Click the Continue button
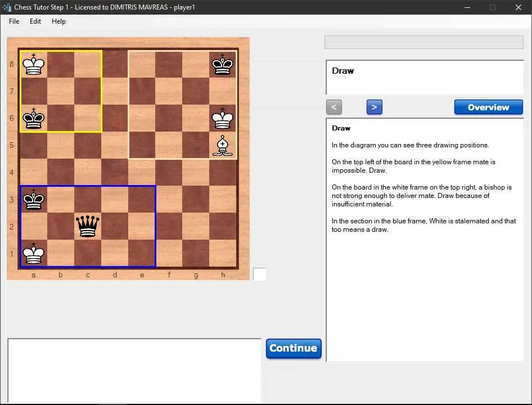The width and height of the screenshot is (532, 405). tap(294, 348)
